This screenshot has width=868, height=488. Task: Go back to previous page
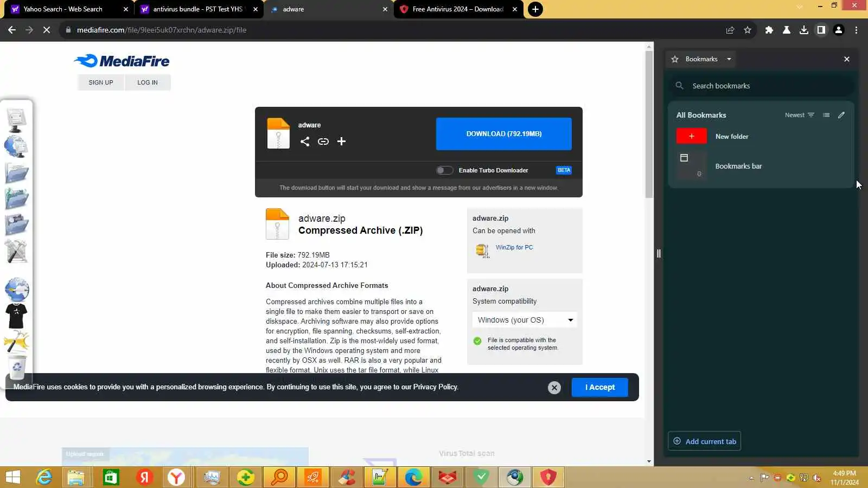pos(12,30)
